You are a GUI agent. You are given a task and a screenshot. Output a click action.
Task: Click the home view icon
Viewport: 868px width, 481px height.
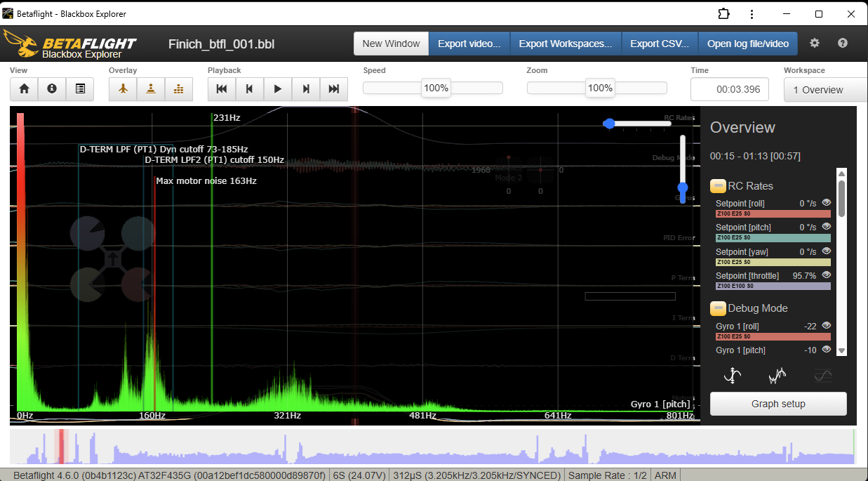(x=24, y=89)
